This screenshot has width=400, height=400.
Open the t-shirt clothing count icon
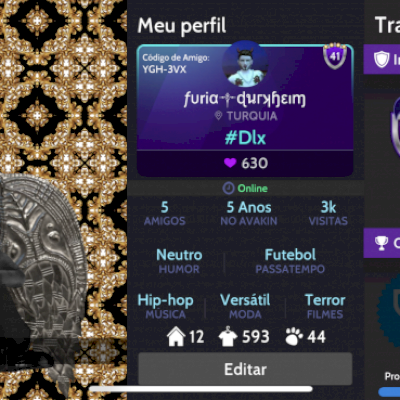[x=228, y=336]
